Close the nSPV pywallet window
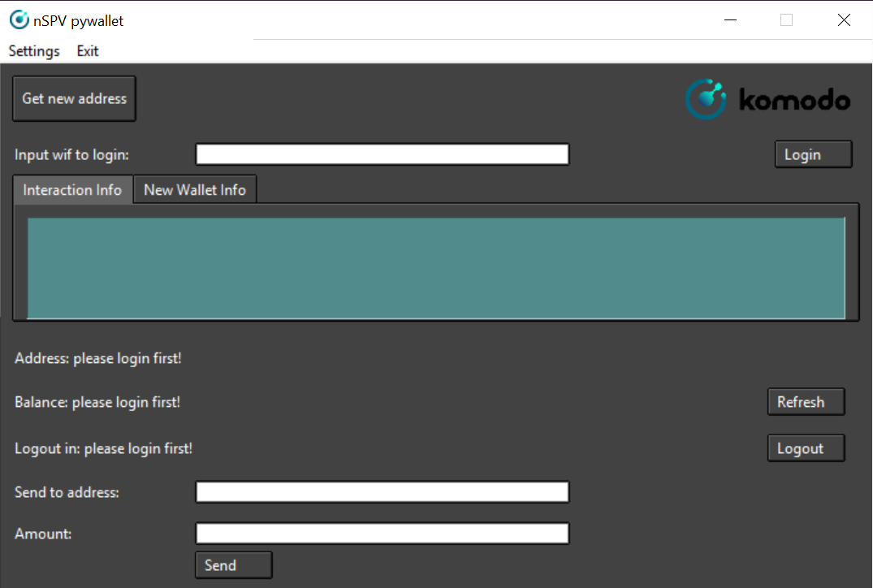The image size is (873, 588). [844, 20]
